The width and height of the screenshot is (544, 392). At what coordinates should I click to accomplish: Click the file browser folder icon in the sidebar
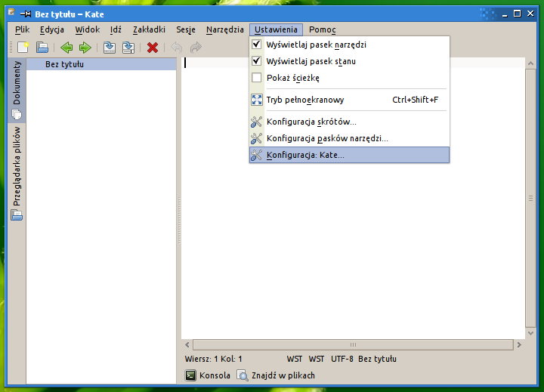tap(17, 215)
